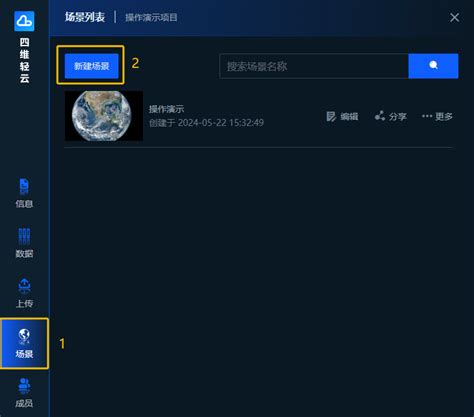Click the 编辑 text label
Image resolution: width=474 pixels, height=417 pixels.
349,116
